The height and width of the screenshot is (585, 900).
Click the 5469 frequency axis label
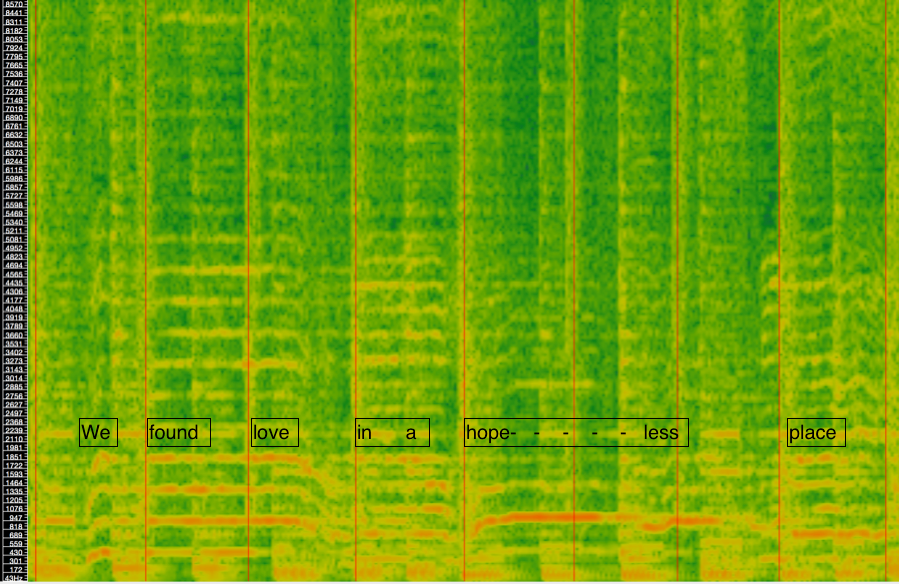coord(14,214)
